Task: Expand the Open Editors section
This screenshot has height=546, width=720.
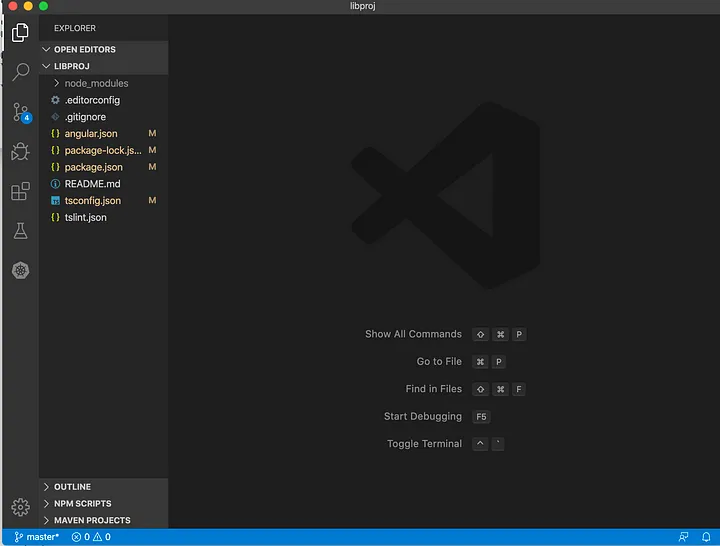Action: click(84, 49)
